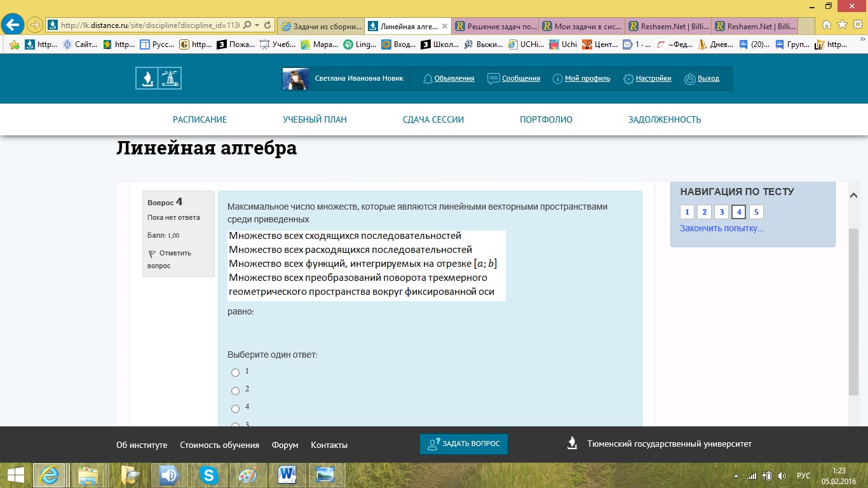
Task: Click the browser back arrow button
Action: pyautogui.click(x=13, y=25)
